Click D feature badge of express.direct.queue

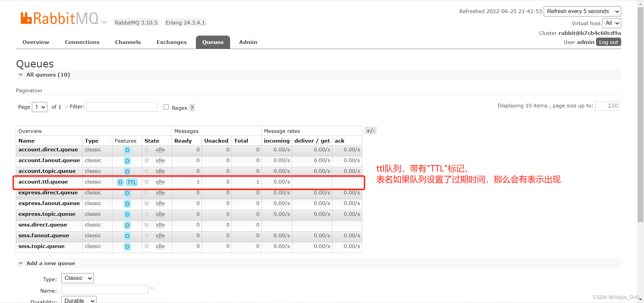coord(127,193)
